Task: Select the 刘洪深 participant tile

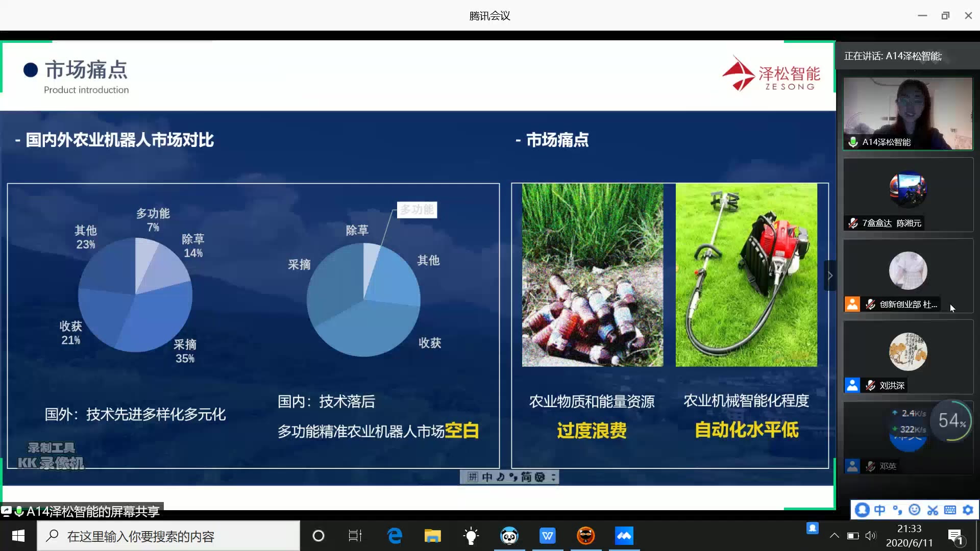Action: click(908, 357)
